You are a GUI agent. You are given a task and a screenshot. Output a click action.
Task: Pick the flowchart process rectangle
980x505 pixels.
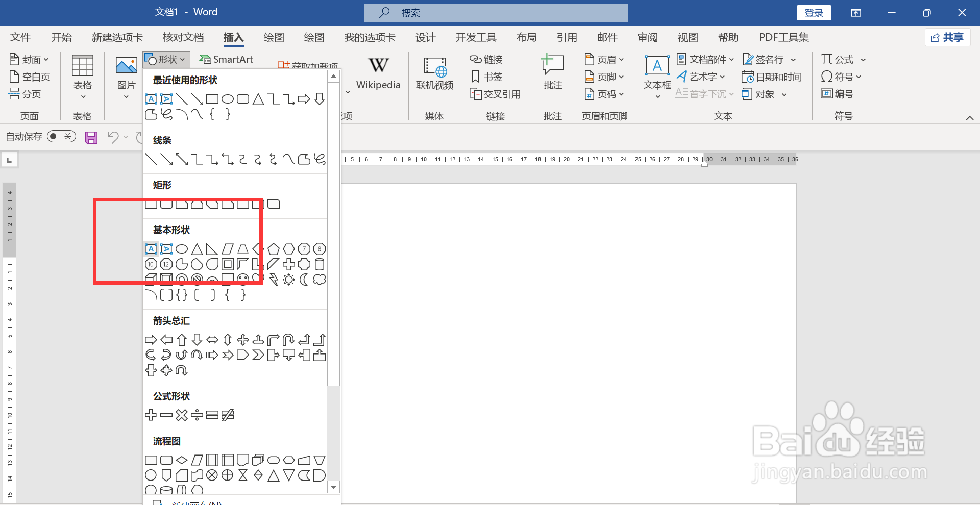(x=151, y=460)
